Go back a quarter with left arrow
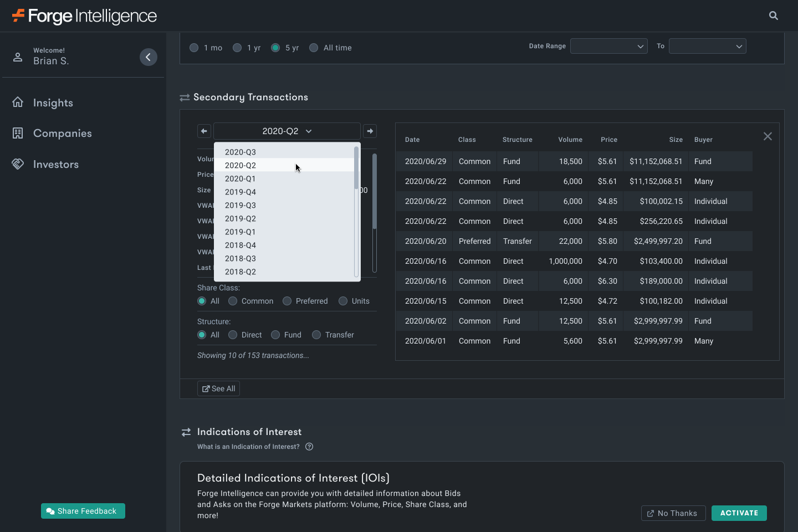 point(204,131)
